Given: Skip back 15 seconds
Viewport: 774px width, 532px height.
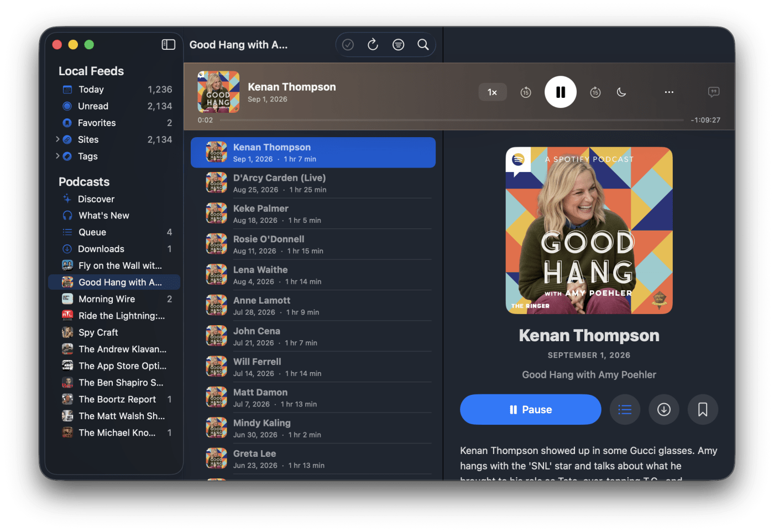Looking at the screenshot, I should [526, 92].
